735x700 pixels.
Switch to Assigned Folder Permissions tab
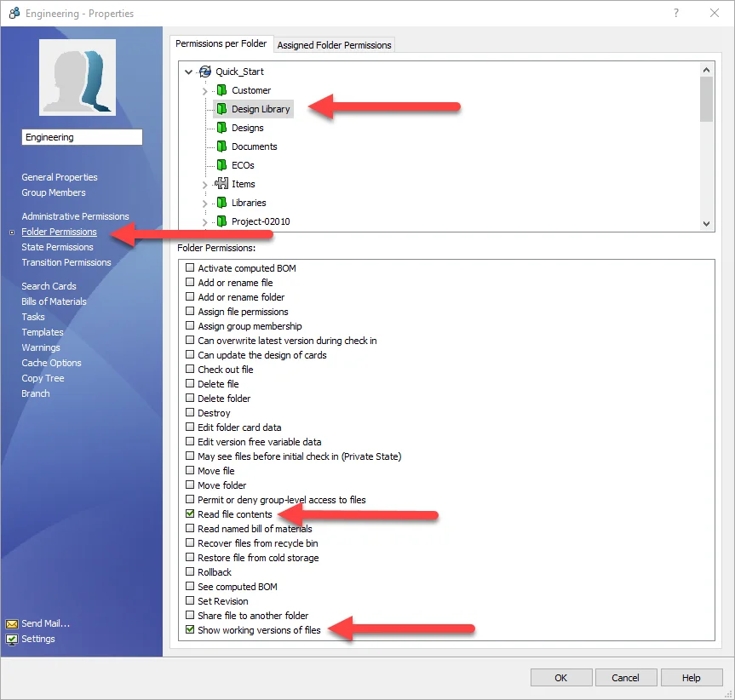coord(334,45)
